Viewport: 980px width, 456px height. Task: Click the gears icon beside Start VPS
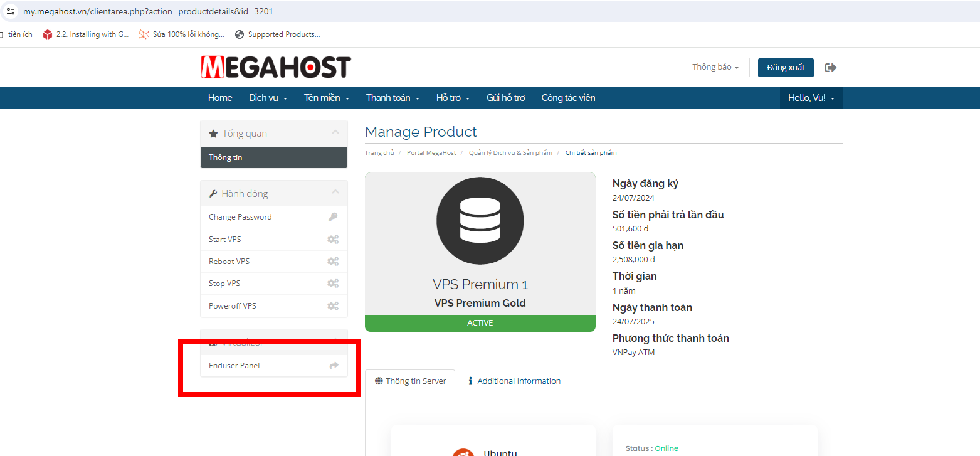click(333, 240)
